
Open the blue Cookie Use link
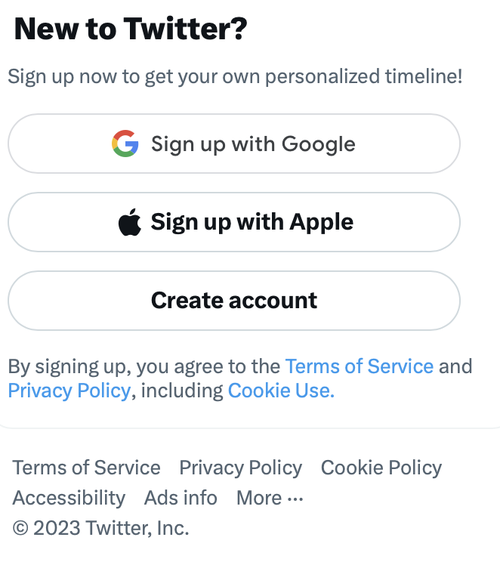coord(281,390)
